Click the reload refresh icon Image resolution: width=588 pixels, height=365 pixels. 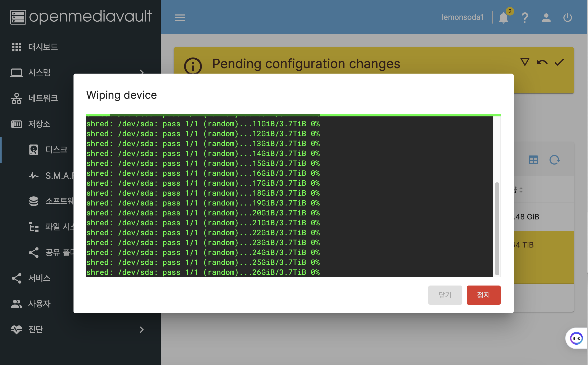[555, 160]
